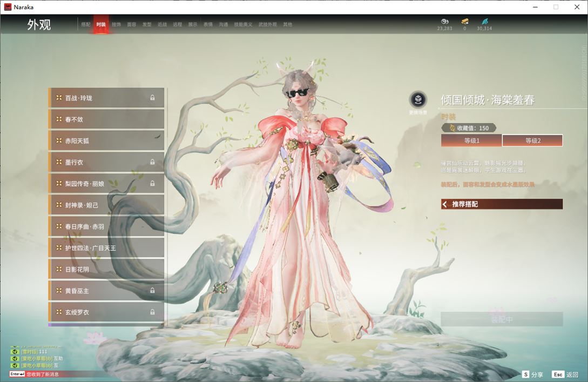The width and height of the screenshot is (588, 382).
Task: Select the 表情 tab
Action: [208, 24]
